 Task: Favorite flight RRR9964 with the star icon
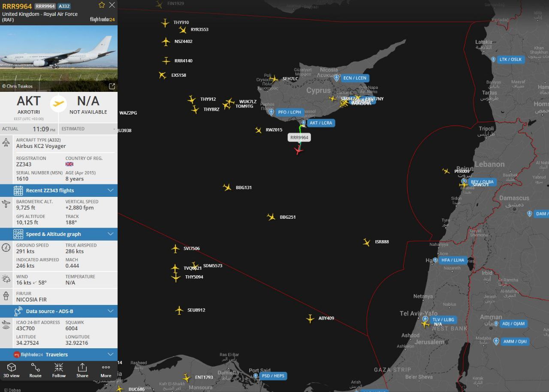click(102, 5)
